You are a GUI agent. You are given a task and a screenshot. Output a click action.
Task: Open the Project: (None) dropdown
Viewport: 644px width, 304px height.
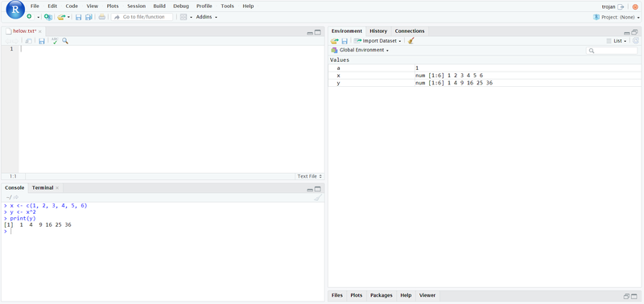click(616, 17)
